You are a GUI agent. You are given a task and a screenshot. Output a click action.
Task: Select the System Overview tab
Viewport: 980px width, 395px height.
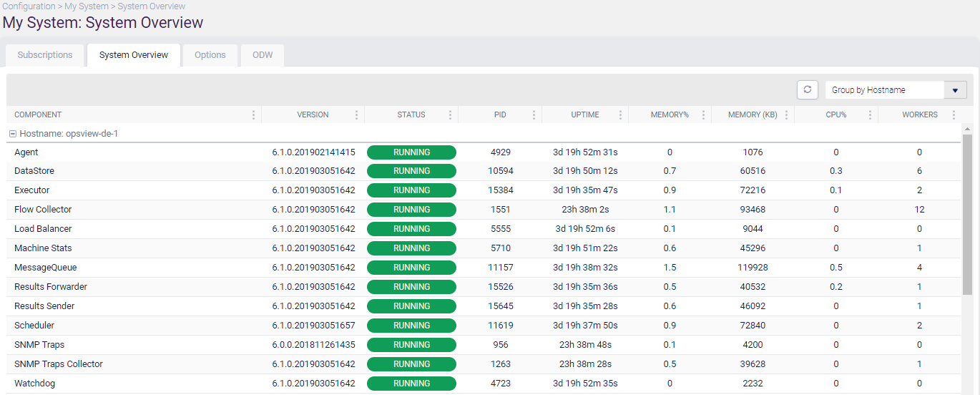click(x=134, y=55)
